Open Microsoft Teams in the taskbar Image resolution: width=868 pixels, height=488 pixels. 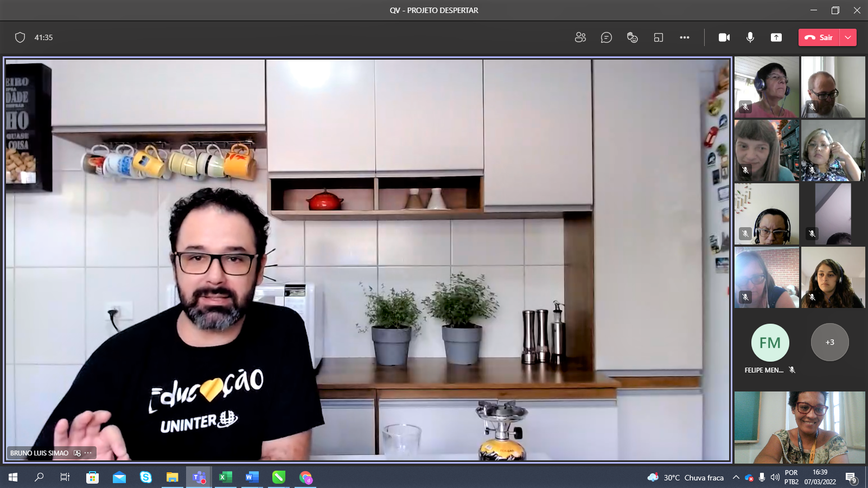coord(199,477)
